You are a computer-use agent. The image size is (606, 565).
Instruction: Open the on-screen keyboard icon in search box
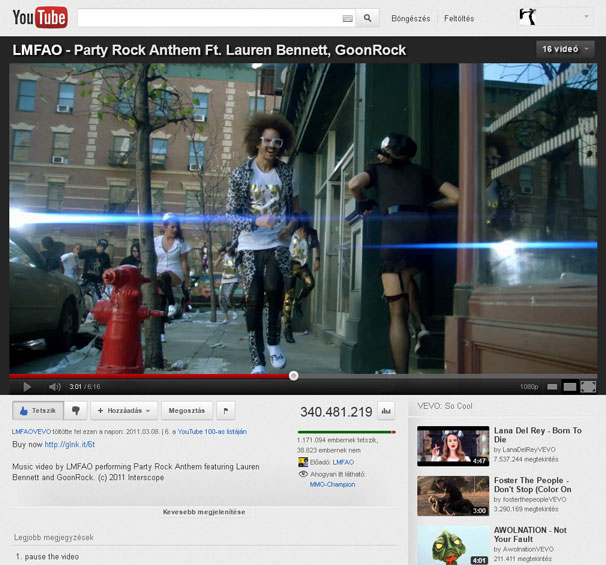pyautogui.click(x=347, y=19)
